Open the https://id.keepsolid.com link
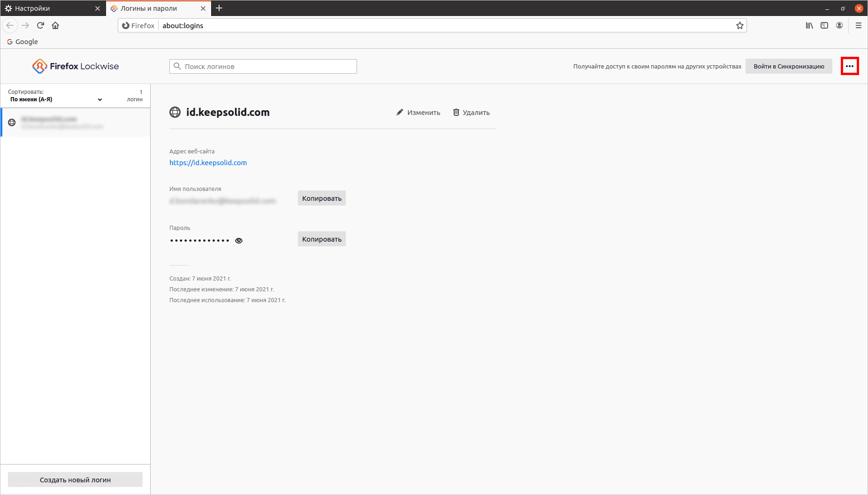The image size is (868, 495). pos(208,163)
